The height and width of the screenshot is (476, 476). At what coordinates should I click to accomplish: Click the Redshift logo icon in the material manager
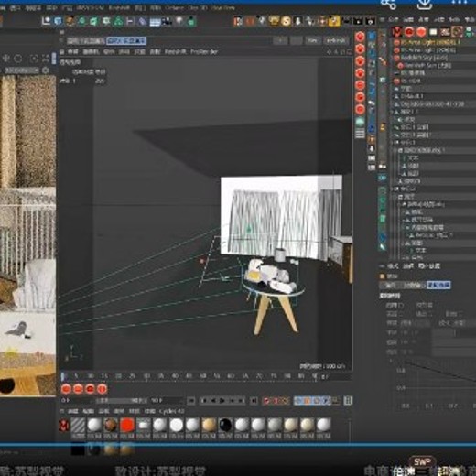coord(64,425)
